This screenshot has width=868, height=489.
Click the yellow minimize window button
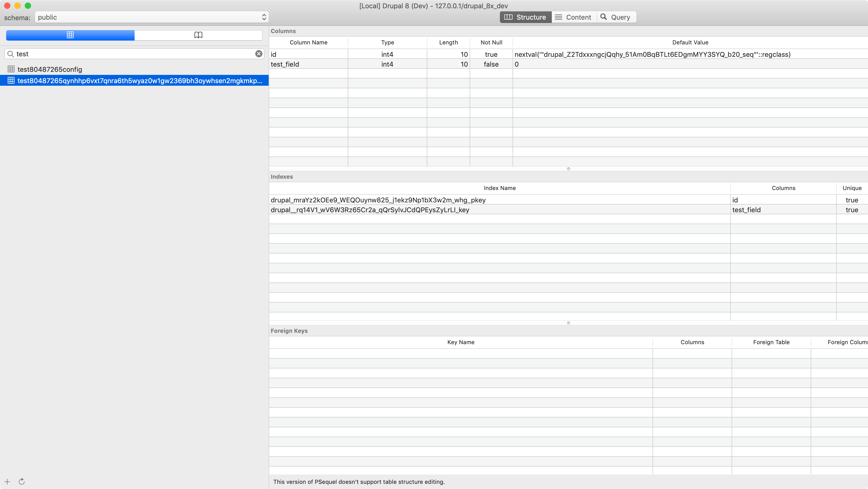18,6
